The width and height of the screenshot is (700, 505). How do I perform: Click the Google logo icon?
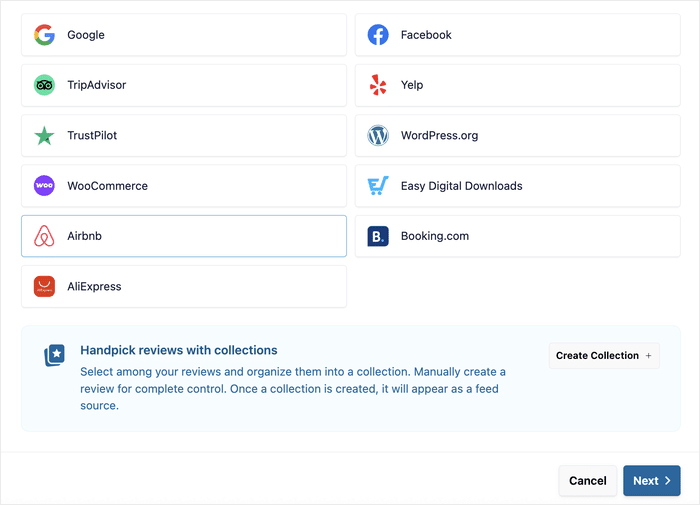44,35
